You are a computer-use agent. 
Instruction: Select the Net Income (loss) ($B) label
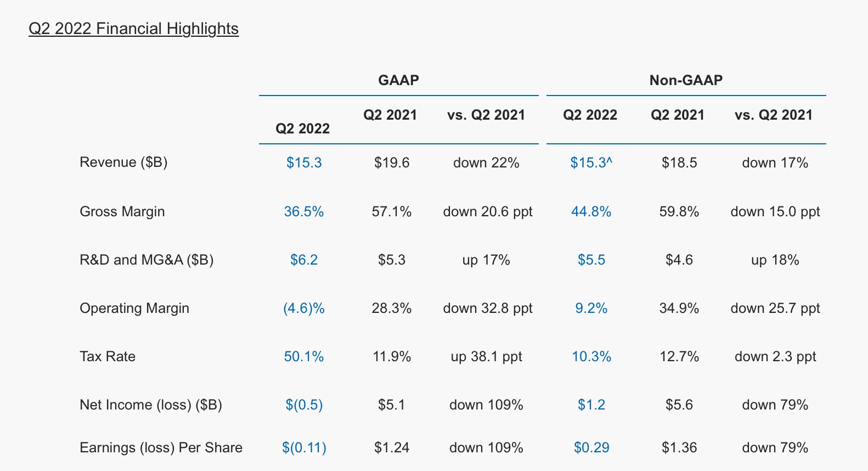tap(151, 405)
